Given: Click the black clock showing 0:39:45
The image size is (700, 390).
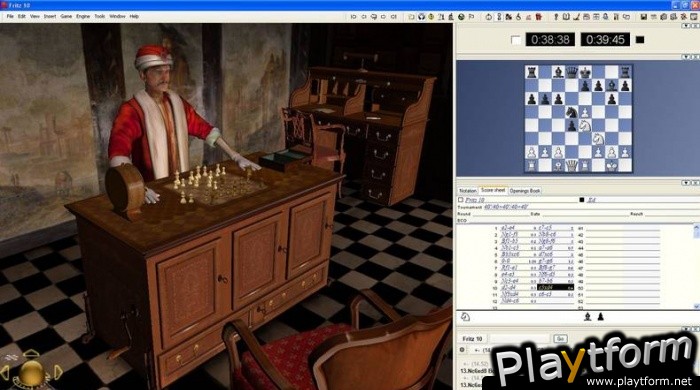Looking at the screenshot, I should click(605, 40).
